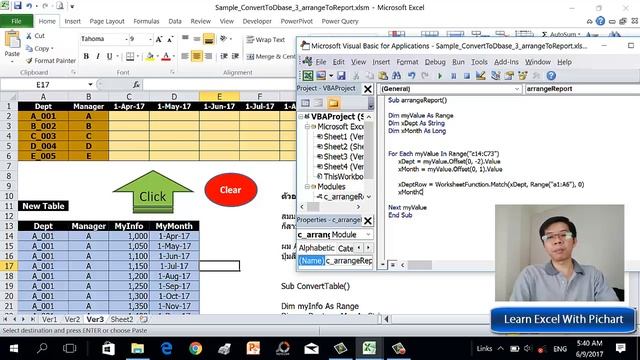Open Object Browser icon in VBA toolbar

[523, 76]
